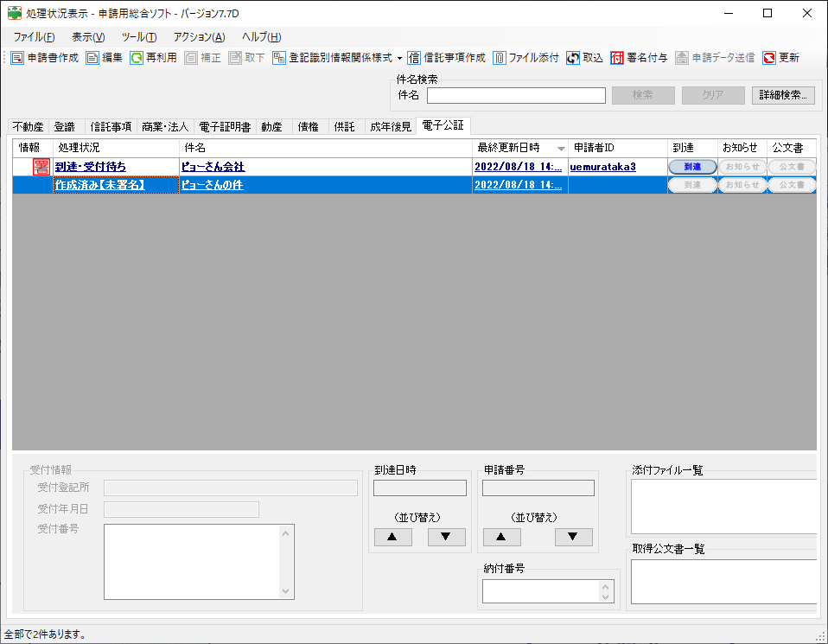Screen dimensions: 828x644
Task: Click 受付番号 list scrollbar down arrow
Action: coord(286,591)
